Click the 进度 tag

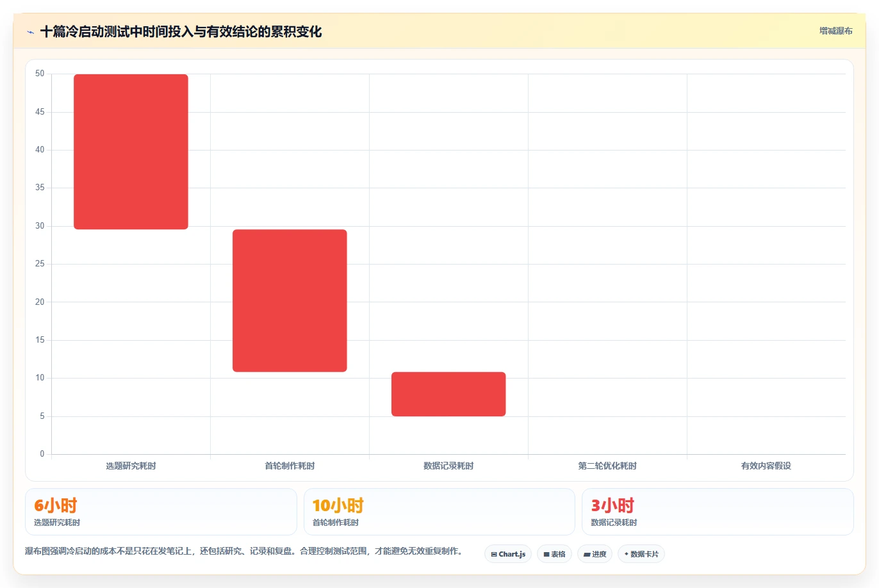[x=595, y=554]
